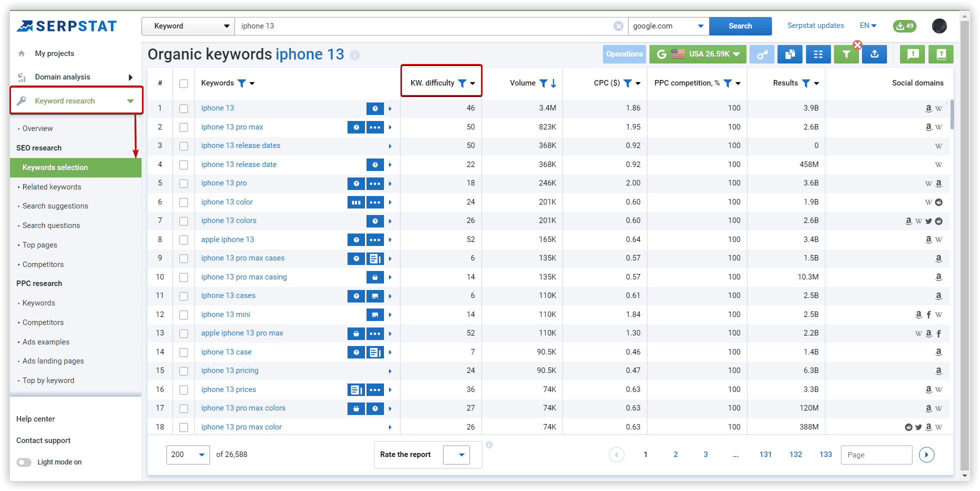Click filter funnel in Results column header
This screenshot has width=980, height=491.
coord(805,83)
